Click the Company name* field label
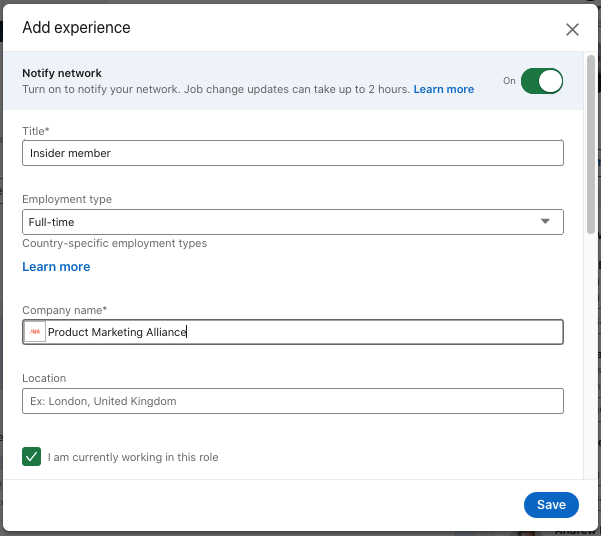 64,310
